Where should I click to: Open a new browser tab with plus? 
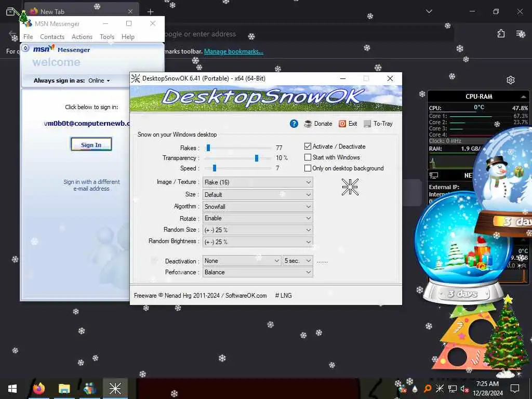click(x=150, y=12)
